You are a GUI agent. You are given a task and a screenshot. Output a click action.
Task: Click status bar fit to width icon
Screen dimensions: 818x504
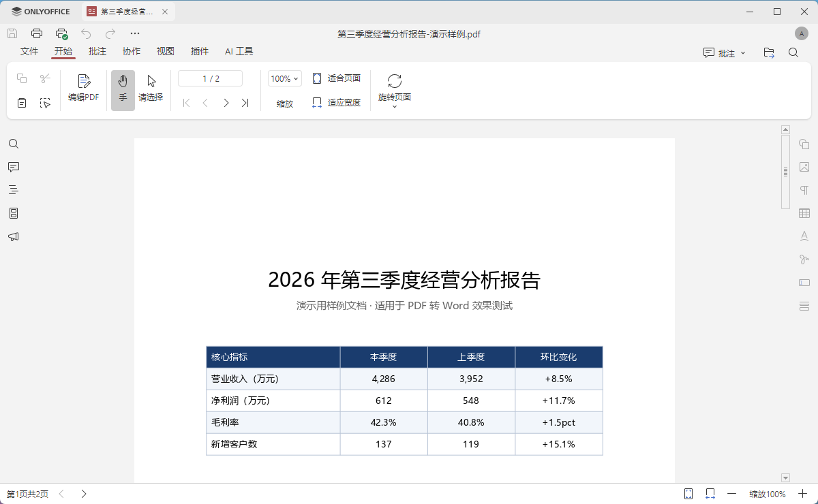(710, 494)
